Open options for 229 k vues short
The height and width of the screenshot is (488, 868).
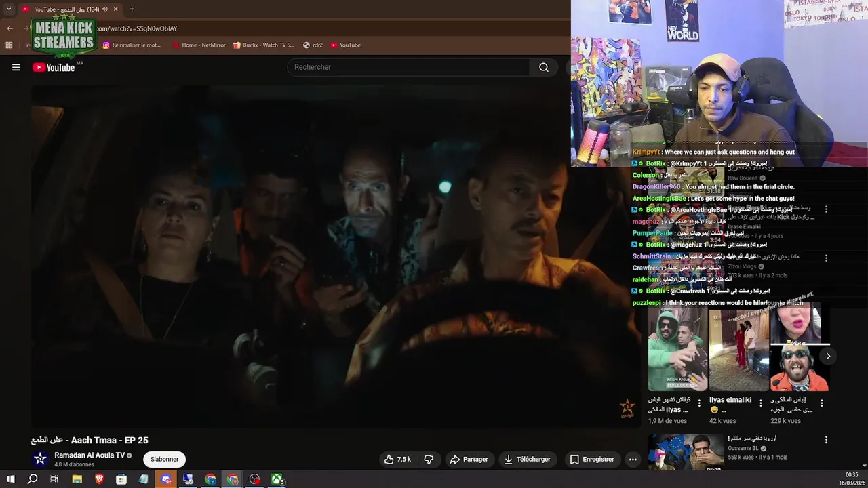822,403
